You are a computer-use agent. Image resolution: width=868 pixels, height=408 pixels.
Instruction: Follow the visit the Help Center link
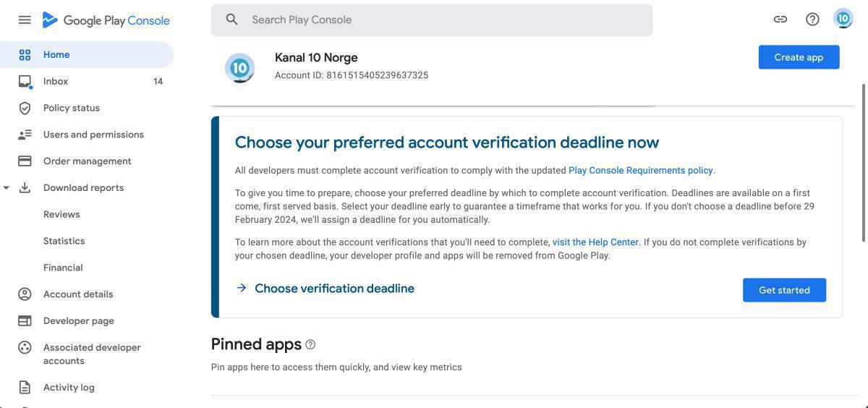pos(595,242)
